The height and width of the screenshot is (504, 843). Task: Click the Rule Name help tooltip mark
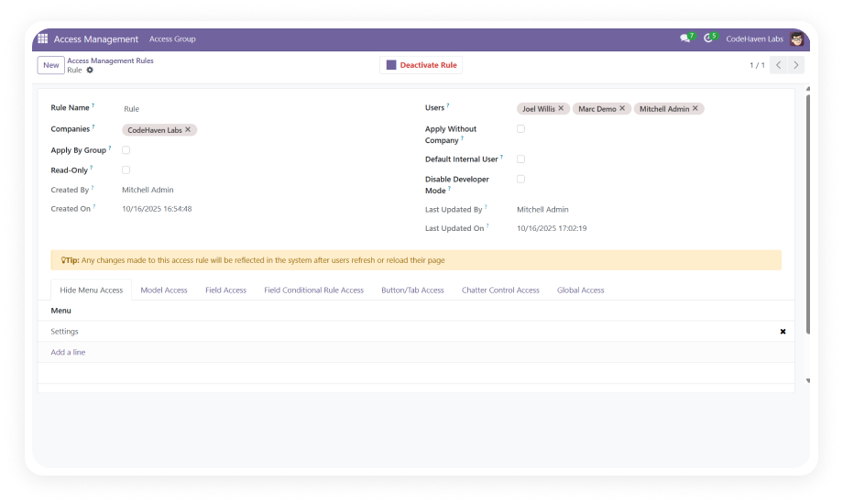(x=93, y=105)
